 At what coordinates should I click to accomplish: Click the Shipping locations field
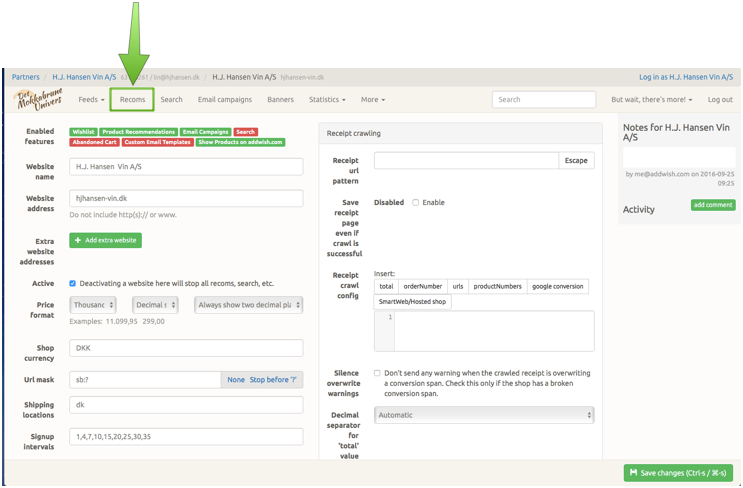click(x=186, y=405)
